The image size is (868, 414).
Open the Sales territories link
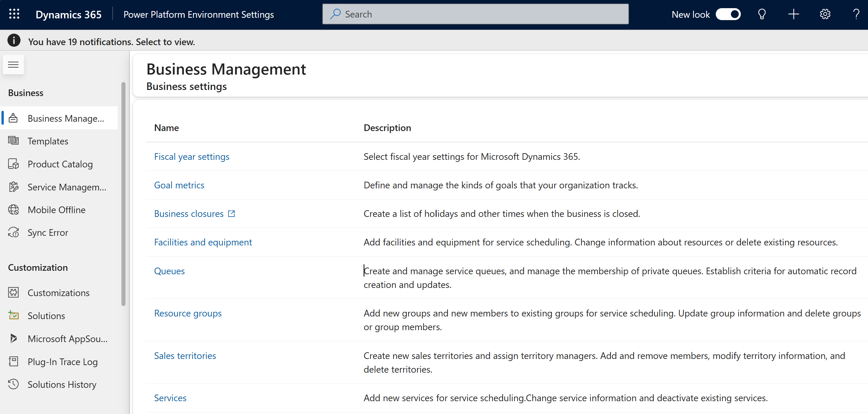click(185, 355)
